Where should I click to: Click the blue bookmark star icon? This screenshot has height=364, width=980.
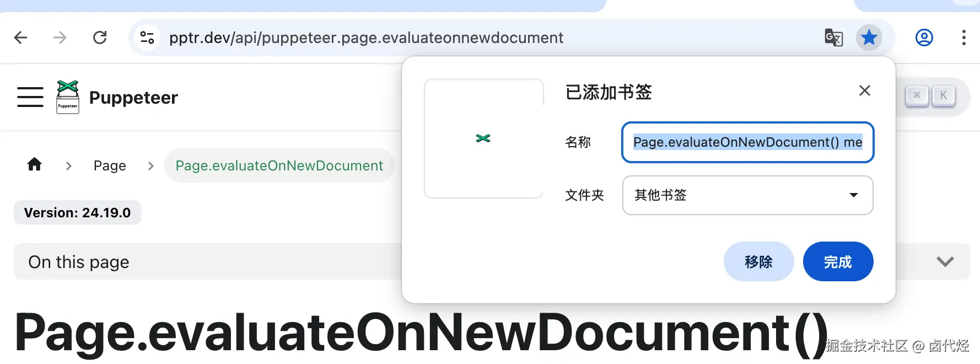(869, 38)
